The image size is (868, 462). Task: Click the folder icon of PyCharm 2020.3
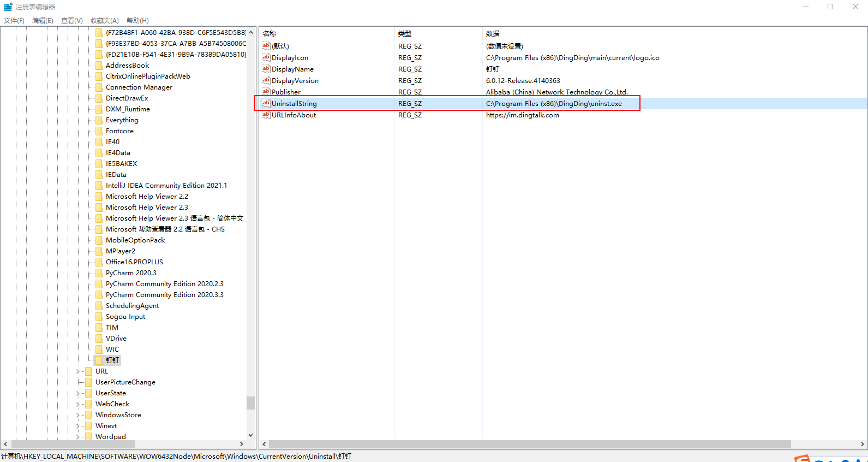(x=99, y=273)
